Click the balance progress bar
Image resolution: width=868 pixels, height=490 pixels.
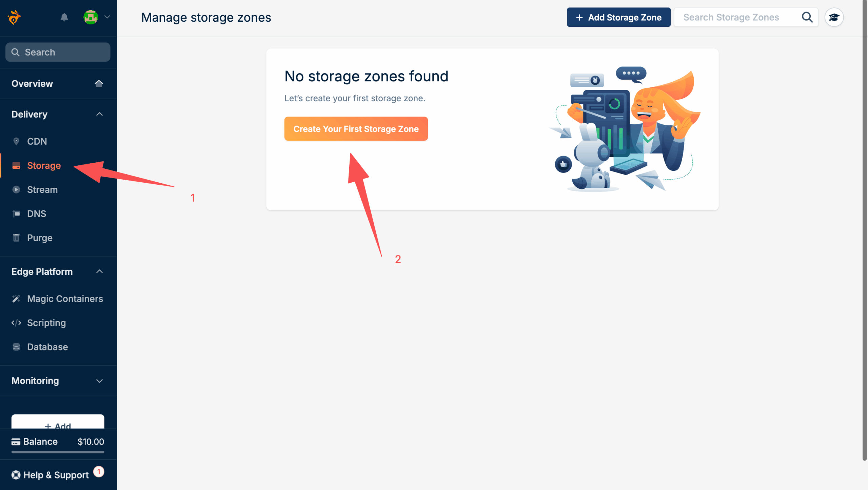pyautogui.click(x=58, y=452)
